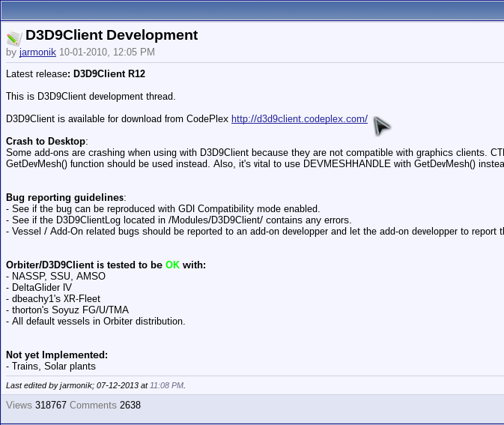Screen dimensions: 504x425
Task: Click the line NASSP, SSU, AMSO
Action: (x=55, y=277)
